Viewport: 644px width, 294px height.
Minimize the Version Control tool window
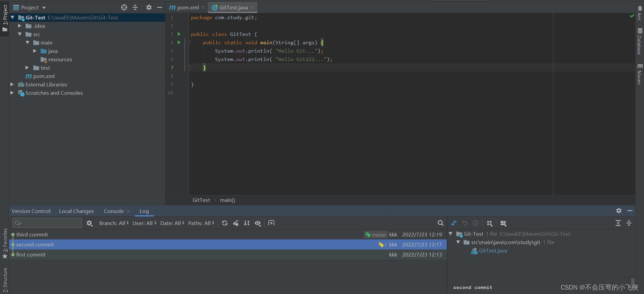[630, 211]
